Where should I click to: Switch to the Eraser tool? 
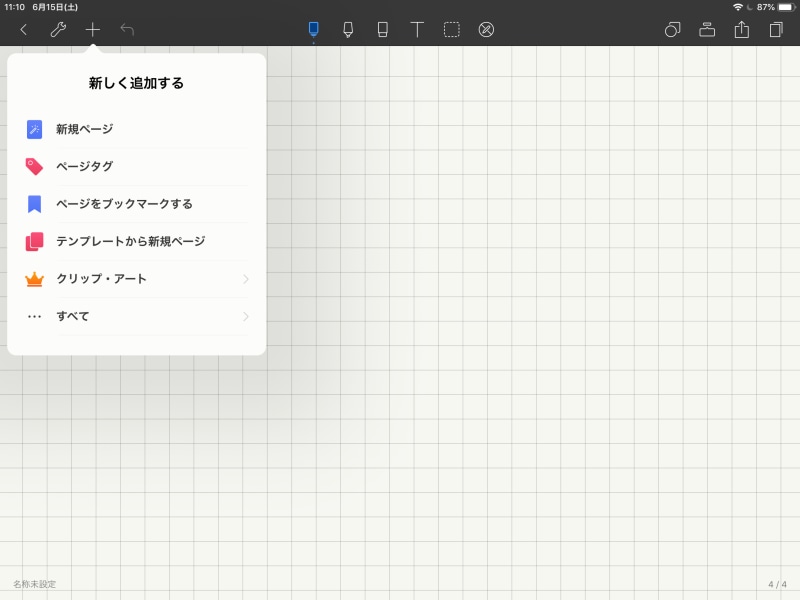[x=383, y=29]
